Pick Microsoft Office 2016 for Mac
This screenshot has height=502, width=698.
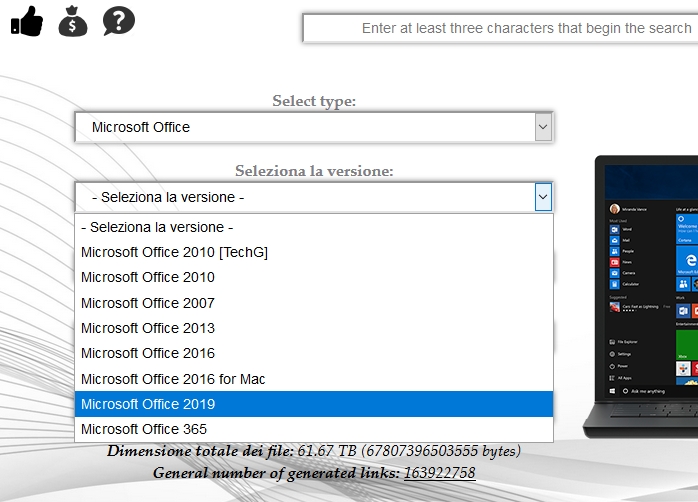(x=314, y=379)
